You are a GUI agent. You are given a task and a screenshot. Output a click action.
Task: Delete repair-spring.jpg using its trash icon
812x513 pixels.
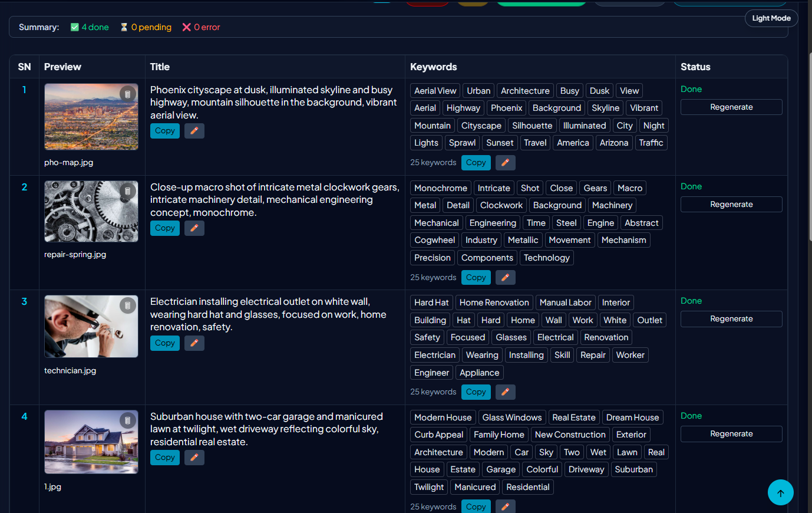pos(128,190)
